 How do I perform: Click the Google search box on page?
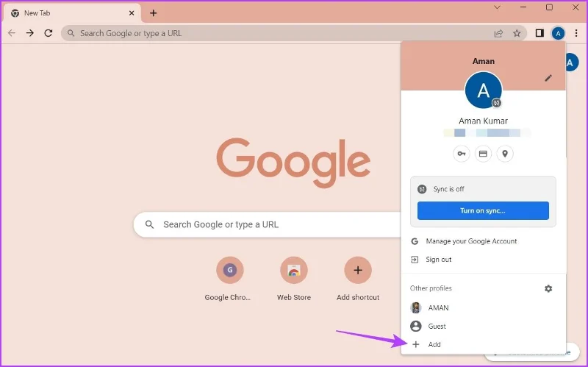(268, 224)
